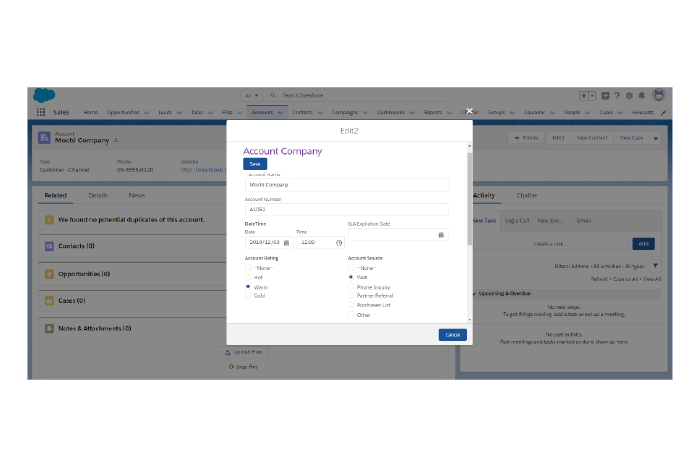Choose Partner Referral as account source
700x467 pixels.
(351, 296)
